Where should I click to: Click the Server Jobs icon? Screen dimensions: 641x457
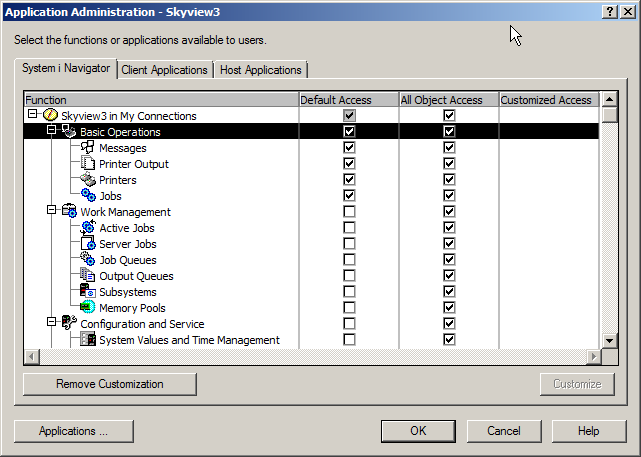tap(88, 243)
